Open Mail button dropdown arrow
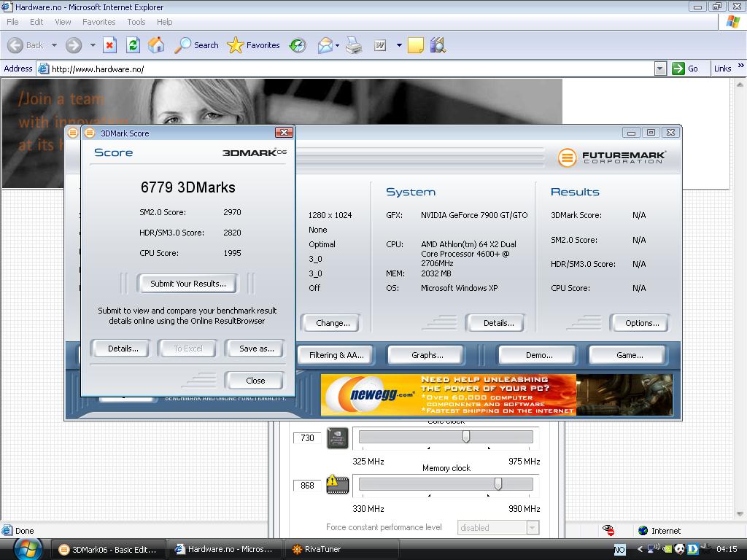This screenshot has width=747, height=560. (x=337, y=46)
